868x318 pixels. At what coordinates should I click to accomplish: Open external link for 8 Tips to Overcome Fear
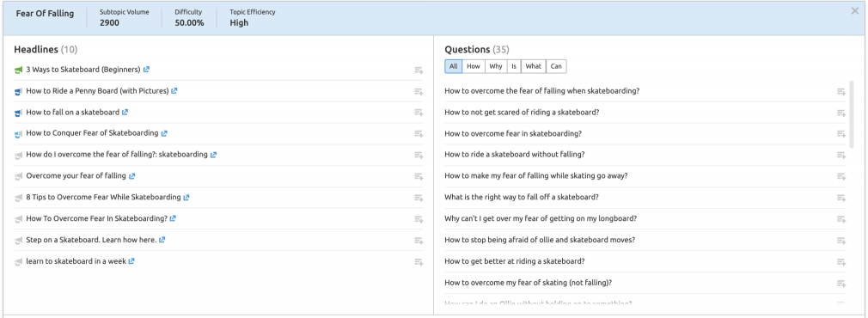coord(186,197)
